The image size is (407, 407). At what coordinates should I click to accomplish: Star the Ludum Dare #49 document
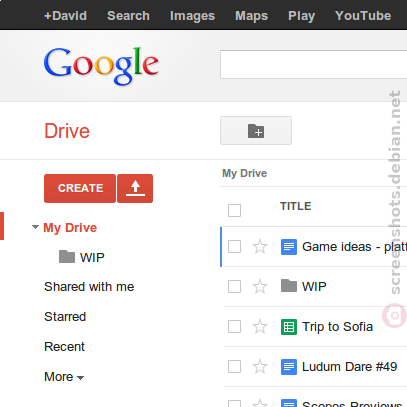(x=260, y=367)
